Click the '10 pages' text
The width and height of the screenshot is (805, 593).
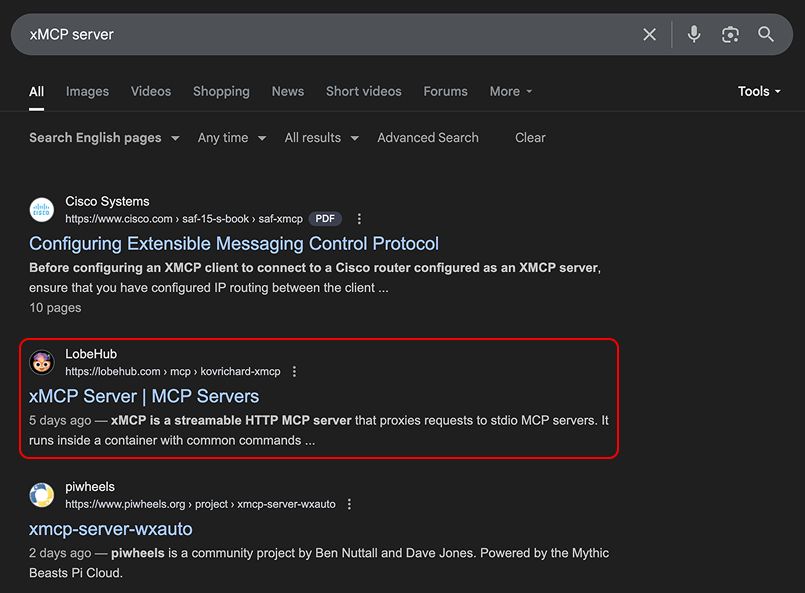point(55,308)
